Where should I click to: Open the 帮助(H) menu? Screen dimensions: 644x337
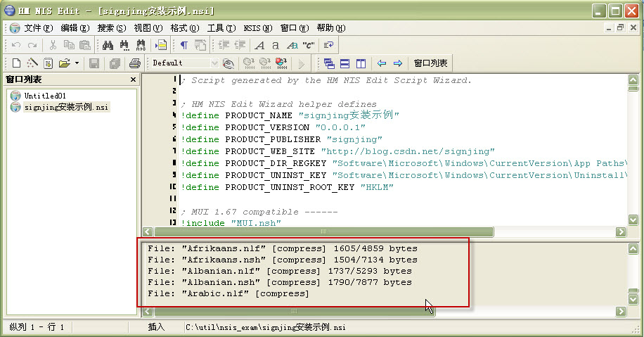330,28
